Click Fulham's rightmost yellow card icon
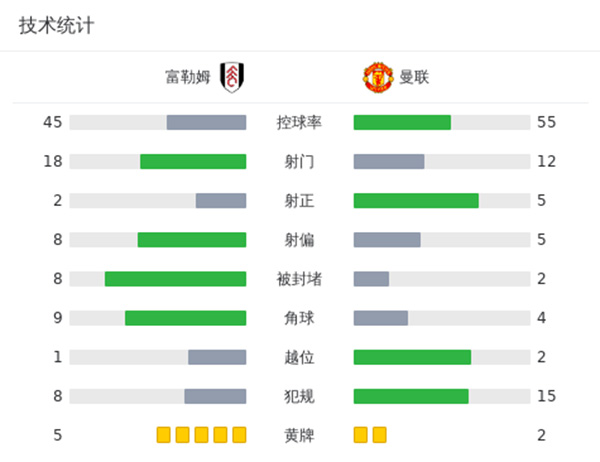This screenshot has width=600, height=462. 239,435
